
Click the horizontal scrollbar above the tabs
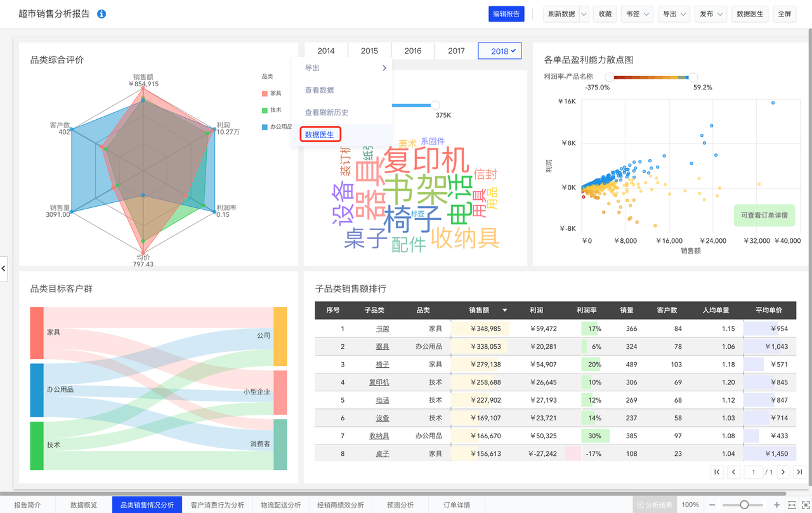click(393, 493)
